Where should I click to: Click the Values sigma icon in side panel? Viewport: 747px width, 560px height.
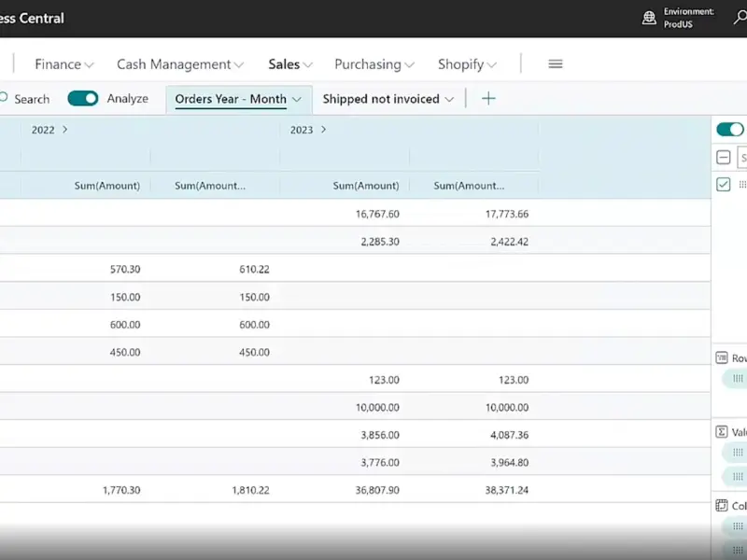[722, 432]
